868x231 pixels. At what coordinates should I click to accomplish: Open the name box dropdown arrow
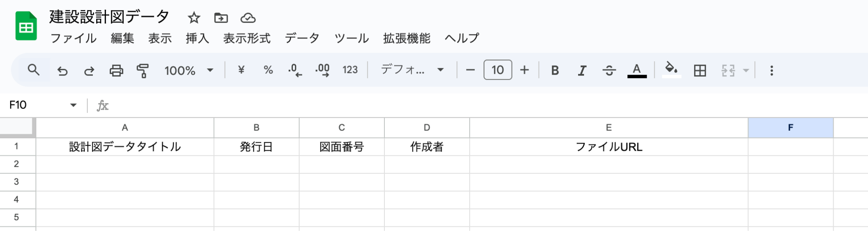73,105
